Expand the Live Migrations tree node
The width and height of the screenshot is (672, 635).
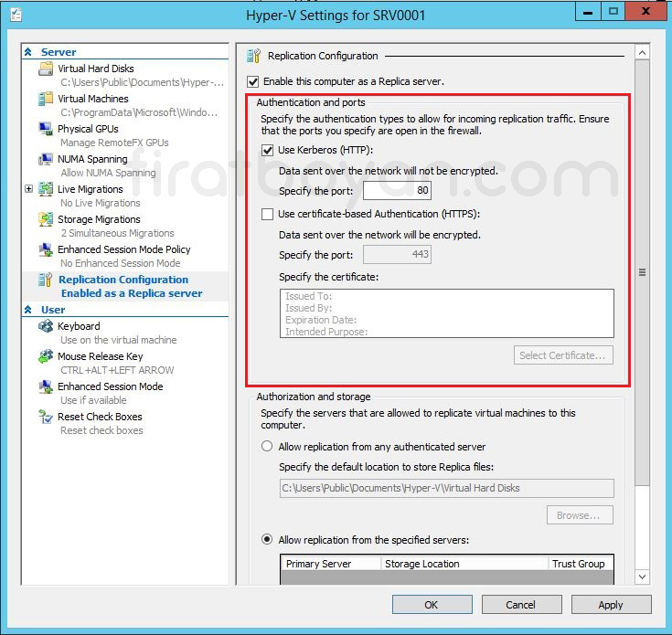point(28,189)
